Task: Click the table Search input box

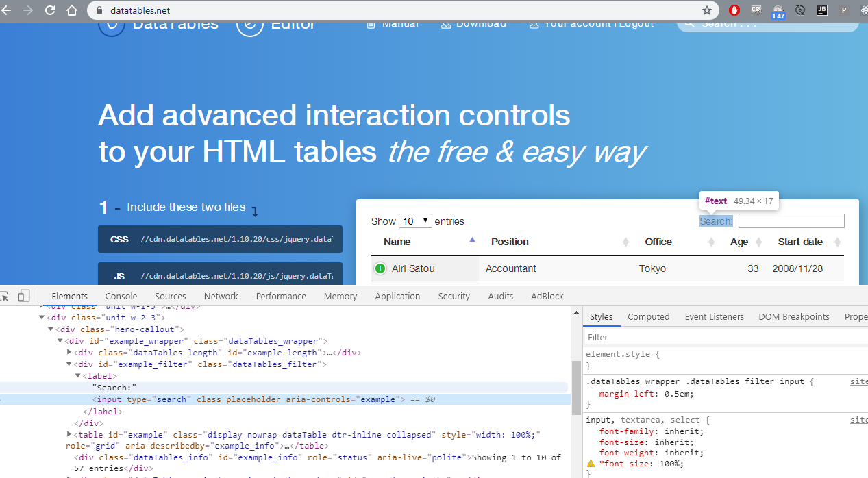Action: point(791,221)
